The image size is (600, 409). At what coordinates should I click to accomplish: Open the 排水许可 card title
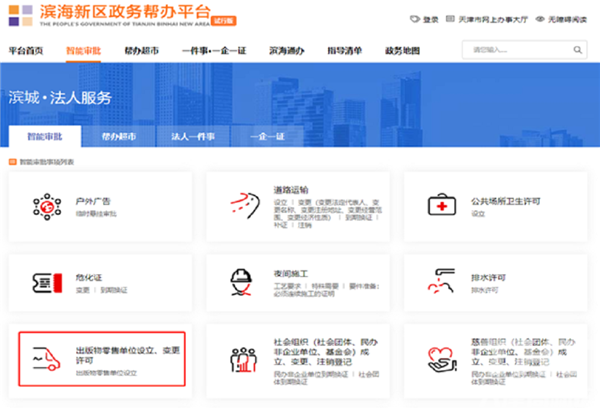pos(488,277)
